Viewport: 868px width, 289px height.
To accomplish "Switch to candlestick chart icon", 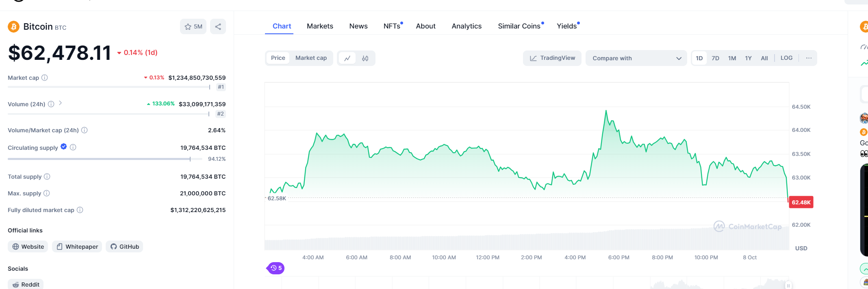I will point(365,58).
